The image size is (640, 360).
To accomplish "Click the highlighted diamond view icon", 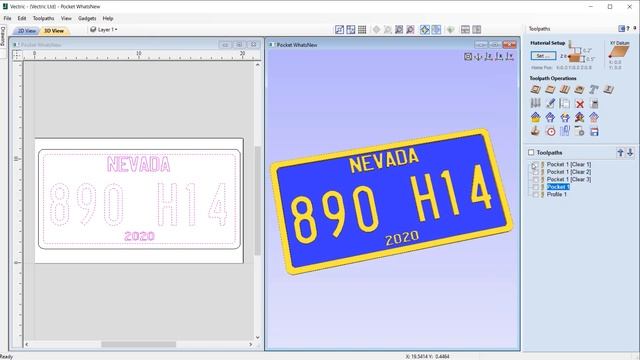I will click(425, 30).
